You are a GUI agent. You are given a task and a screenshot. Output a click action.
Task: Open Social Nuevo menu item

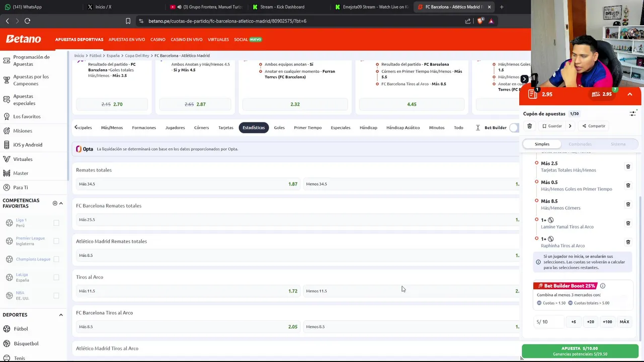(248, 39)
